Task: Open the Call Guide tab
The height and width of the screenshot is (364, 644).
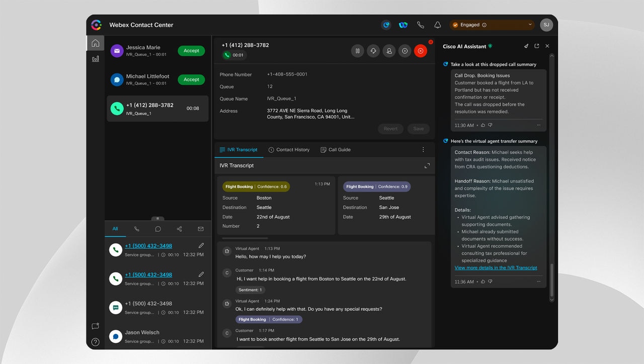Action: pos(335,149)
